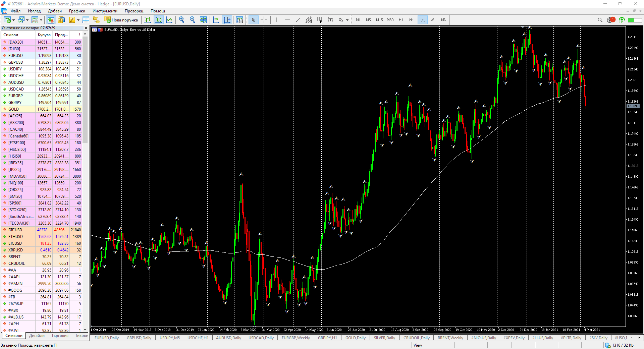Select the W1 timeframe
The width and height of the screenshot is (644, 349).
coord(433,20)
